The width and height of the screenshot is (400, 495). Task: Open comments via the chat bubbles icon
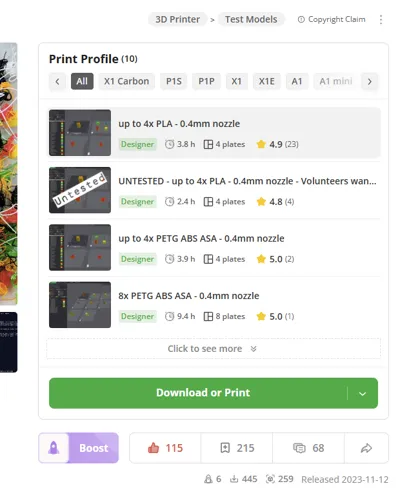[299, 448]
